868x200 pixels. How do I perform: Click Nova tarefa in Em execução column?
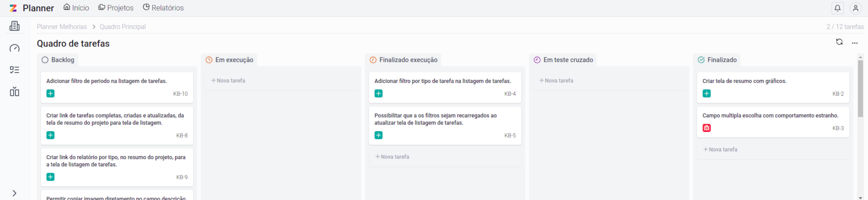[228, 81]
